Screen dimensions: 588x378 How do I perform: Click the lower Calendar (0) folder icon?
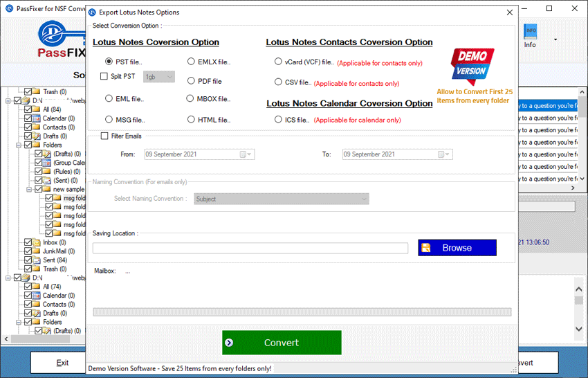pos(37,296)
